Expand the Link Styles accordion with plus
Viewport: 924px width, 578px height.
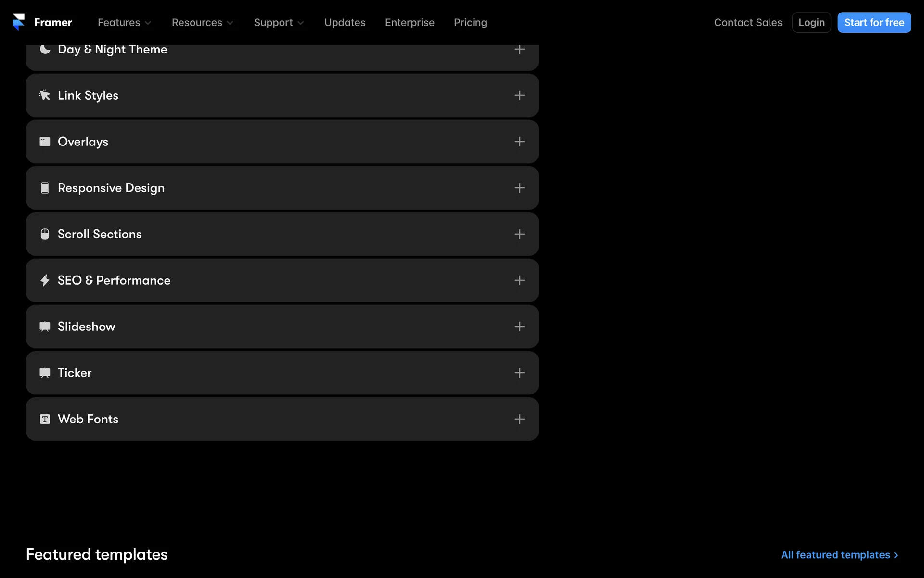click(x=519, y=95)
